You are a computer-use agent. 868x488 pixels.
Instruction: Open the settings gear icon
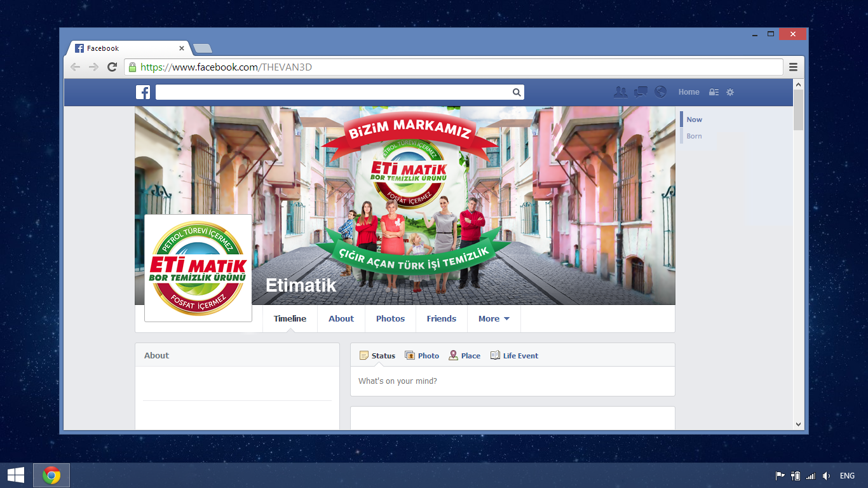click(x=730, y=92)
